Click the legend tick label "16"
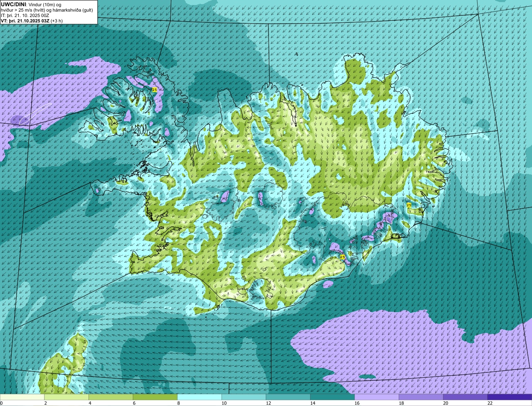This screenshot has height=406, width=532. click(x=357, y=403)
